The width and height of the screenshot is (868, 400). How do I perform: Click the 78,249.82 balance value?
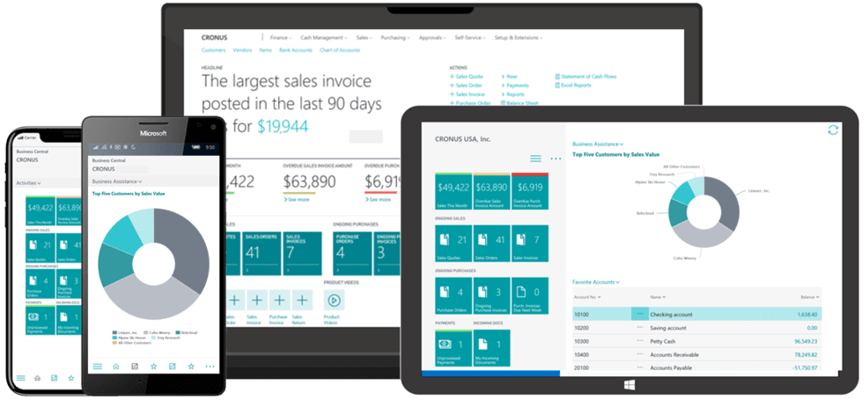tap(805, 354)
